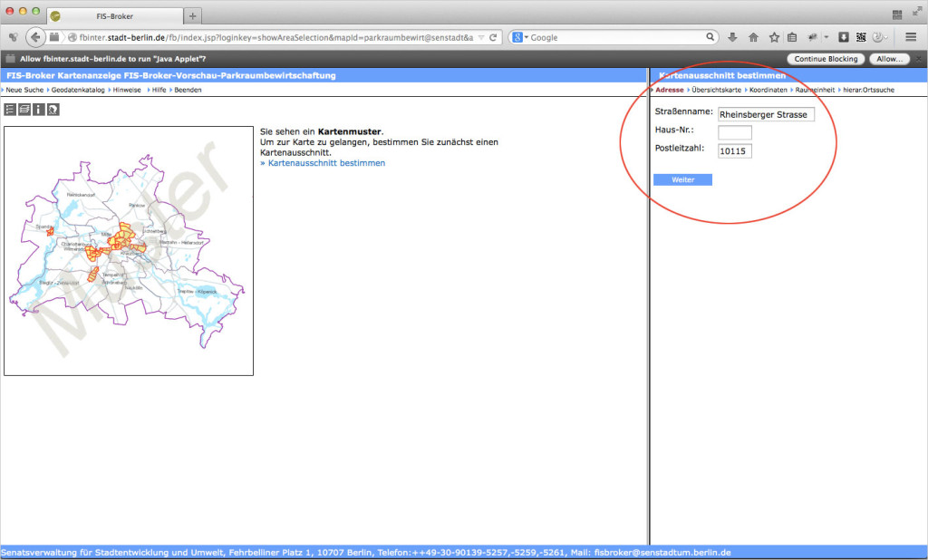Screen dimensions: 928x560
Task: Open the Firefox hamburger menu
Action: pyautogui.click(x=911, y=37)
